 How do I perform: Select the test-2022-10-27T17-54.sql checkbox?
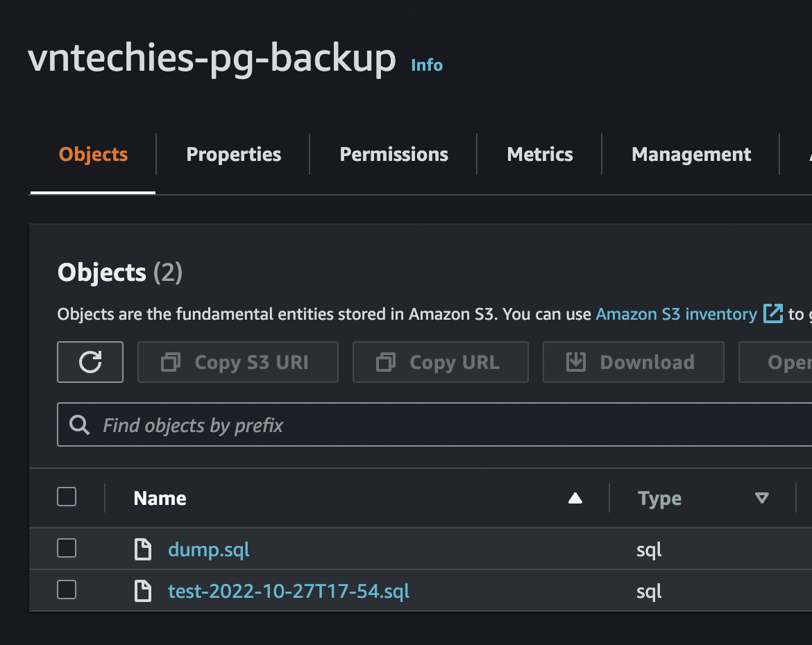[67, 591]
